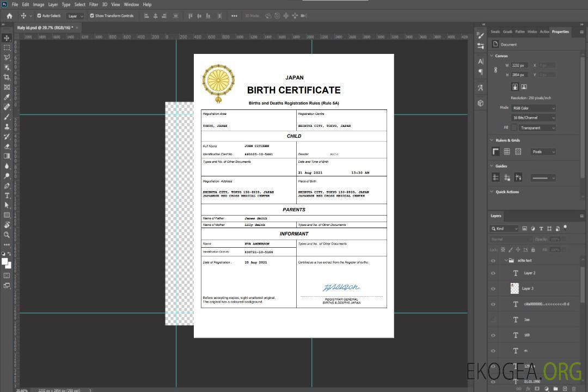Click the Home icon in options bar
Screen dimensions: 588x392
tap(9, 16)
